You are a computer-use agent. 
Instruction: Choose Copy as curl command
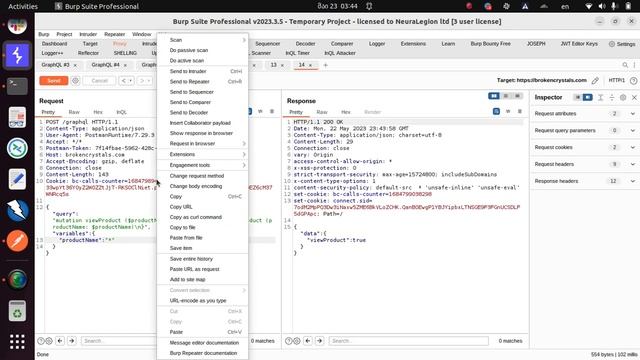[x=203, y=217]
